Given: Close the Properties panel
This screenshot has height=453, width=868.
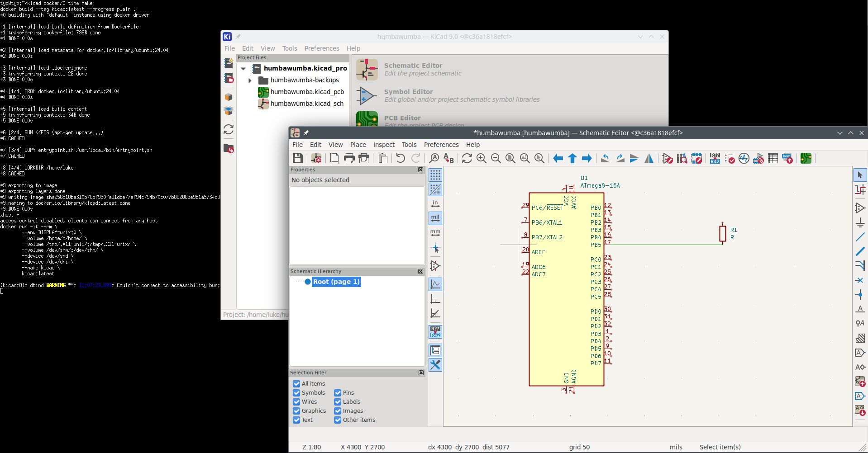Looking at the screenshot, I should 420,170.
